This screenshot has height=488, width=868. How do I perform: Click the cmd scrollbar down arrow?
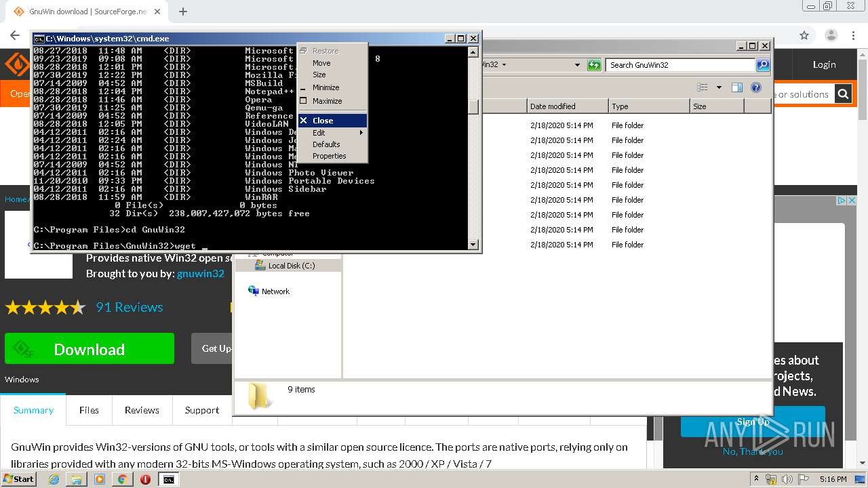coord(473,244)
